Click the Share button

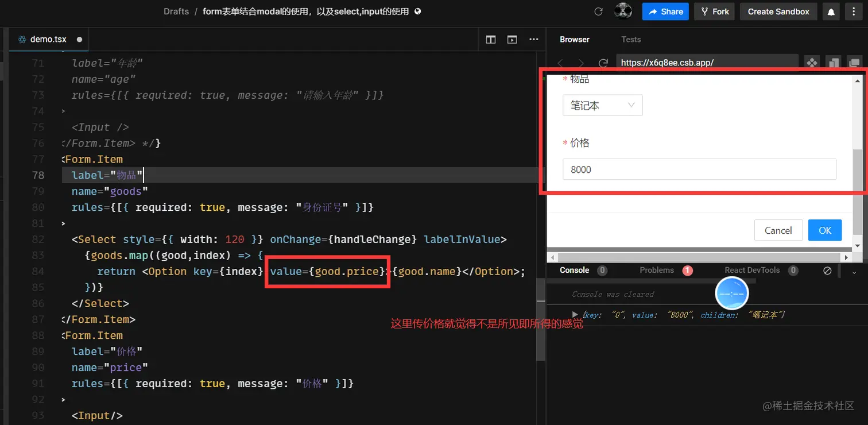(665, 11)
